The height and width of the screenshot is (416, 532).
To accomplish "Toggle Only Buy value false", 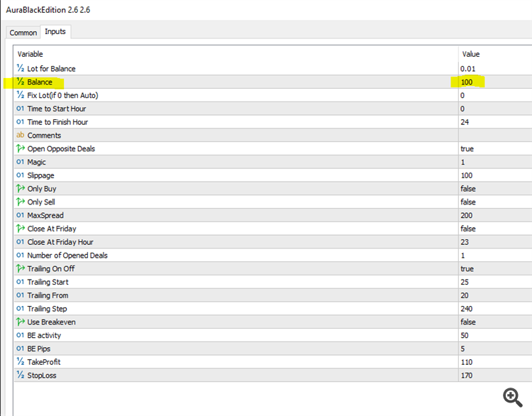I will coord(468,189).
